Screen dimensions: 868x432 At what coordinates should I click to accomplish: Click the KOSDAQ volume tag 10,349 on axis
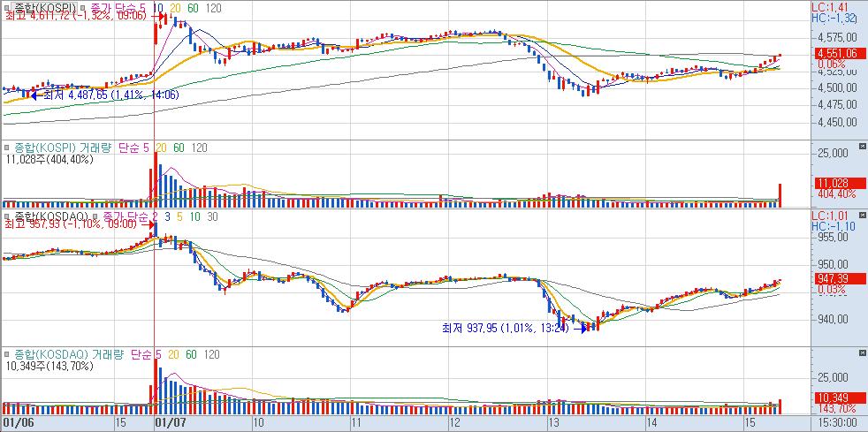[840, 398]
